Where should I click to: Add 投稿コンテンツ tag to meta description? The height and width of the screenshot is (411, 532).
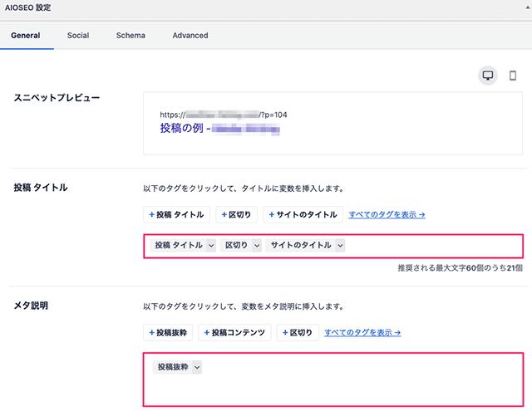pos(234,333)
